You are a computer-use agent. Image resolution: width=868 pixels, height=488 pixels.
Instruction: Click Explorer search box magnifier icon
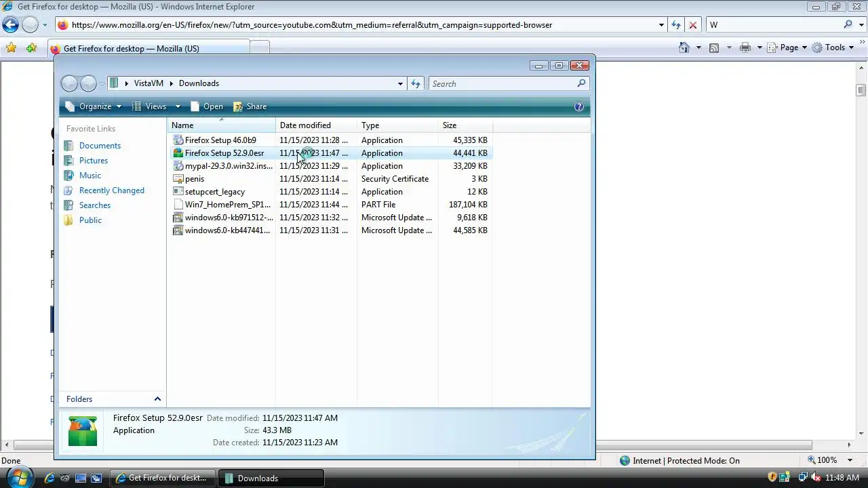pyautogui.click(x=581, y=83)
